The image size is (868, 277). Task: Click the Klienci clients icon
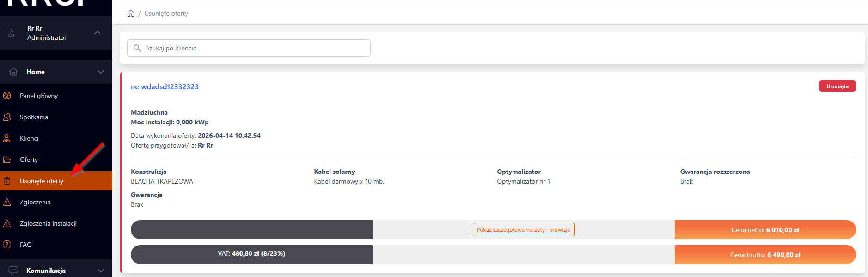7,138
